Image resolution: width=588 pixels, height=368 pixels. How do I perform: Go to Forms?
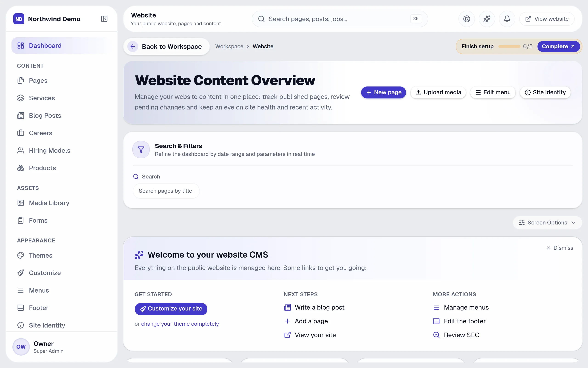62,221
